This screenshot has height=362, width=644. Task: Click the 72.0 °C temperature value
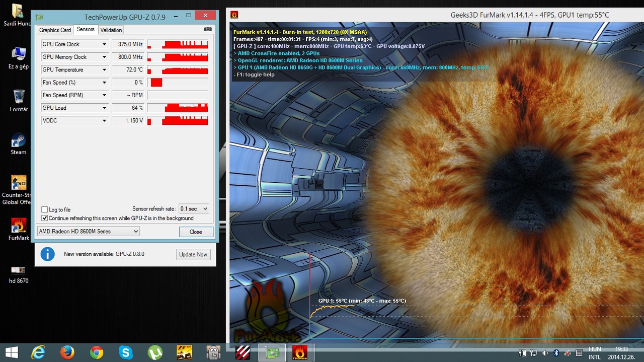pyautogui.click(x=128, y=69)
